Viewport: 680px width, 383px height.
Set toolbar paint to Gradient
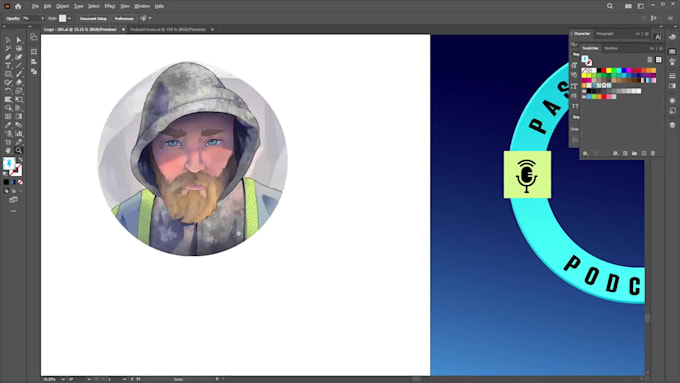[13, 182]
